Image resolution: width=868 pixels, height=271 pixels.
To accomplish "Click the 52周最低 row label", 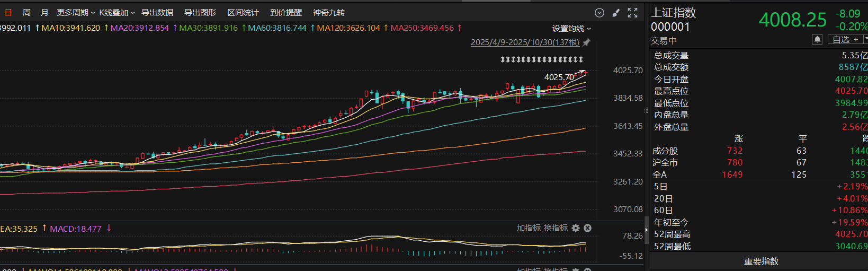I will click(672, 247).
